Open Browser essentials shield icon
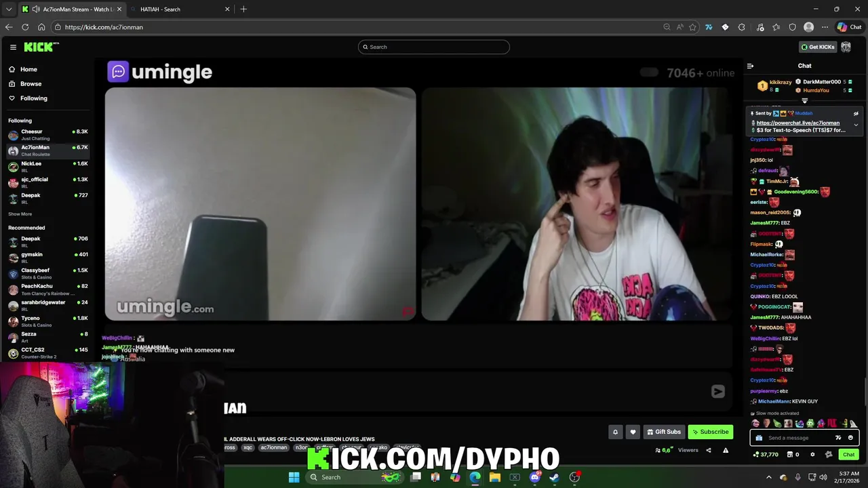Viewport: 868px width, 488px height. click(792, 27)
